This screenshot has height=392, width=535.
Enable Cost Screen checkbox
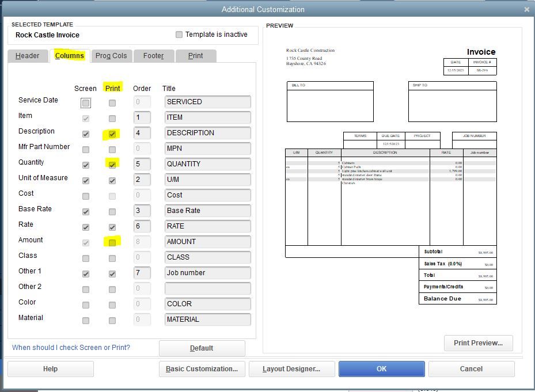[86, 196]
